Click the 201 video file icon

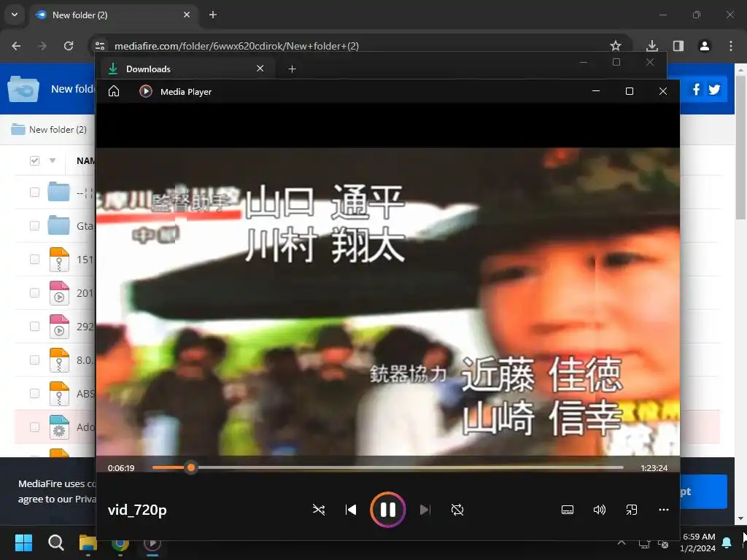coord(59,293)
